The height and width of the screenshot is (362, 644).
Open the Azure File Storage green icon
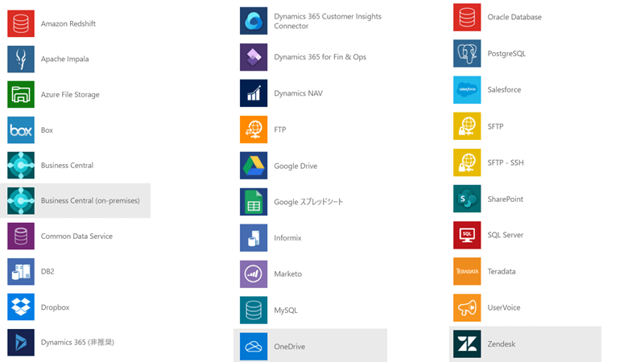[21, 94]
